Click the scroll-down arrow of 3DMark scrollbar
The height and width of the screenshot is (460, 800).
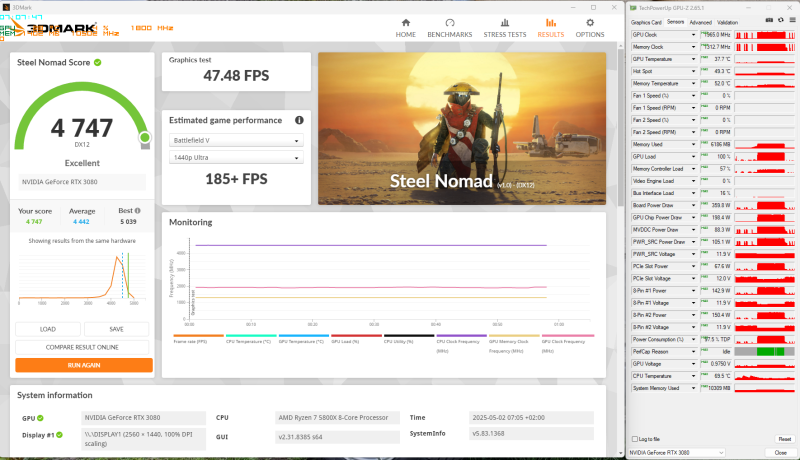pyautogui.click(x=620, y=453)
